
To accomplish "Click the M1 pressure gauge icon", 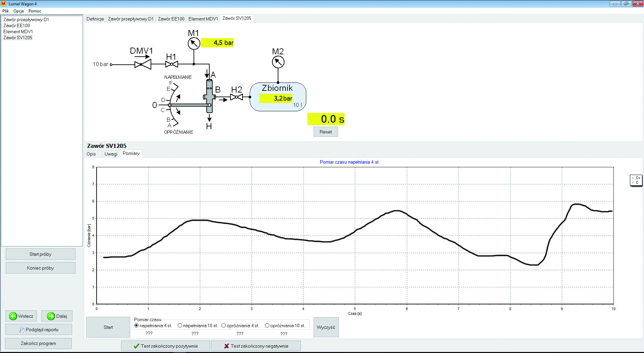I will click(194, 43).
